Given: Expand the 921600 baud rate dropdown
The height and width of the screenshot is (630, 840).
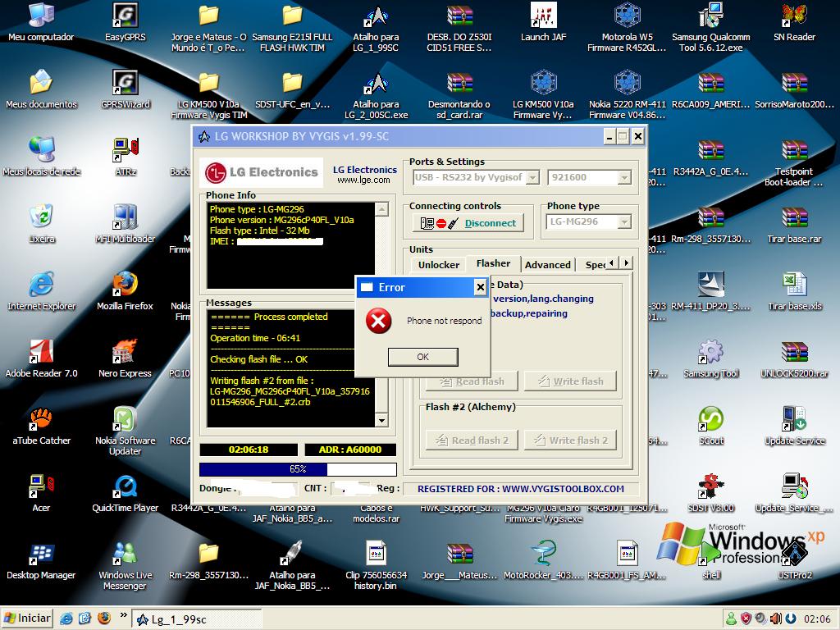Looking at the screenshot, I should (589, 177).
